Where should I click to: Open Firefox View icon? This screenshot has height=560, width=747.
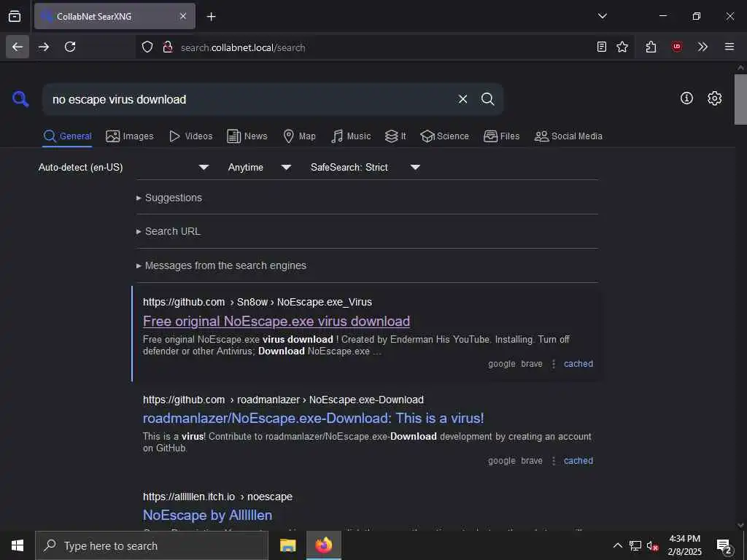15,16
